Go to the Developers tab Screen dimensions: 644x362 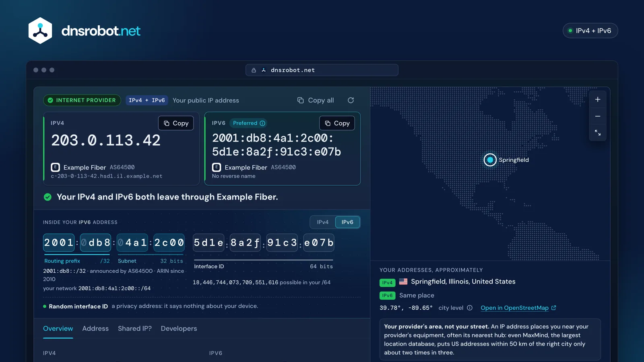point(179,329)
